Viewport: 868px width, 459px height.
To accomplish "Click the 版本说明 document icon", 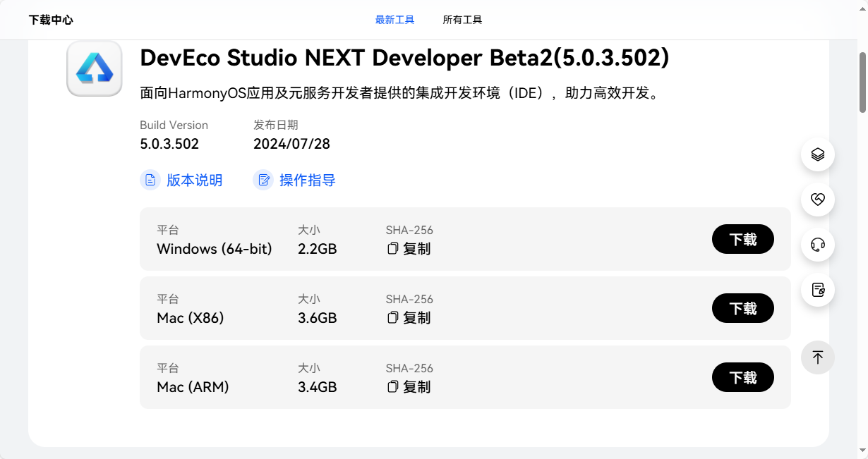I will [x=150, y=180].
